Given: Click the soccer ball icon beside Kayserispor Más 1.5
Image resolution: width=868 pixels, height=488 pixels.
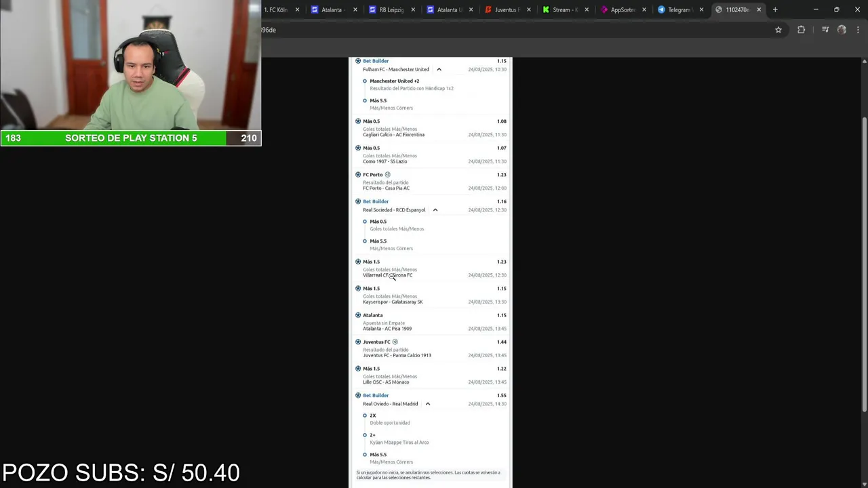Looking at the screenshot, I should 358,289.
